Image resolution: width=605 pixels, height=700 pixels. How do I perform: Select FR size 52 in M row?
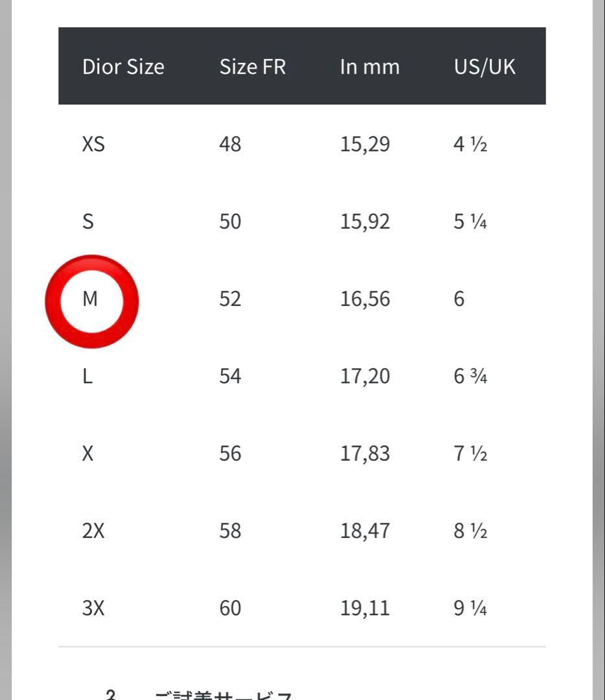(230, 299)
